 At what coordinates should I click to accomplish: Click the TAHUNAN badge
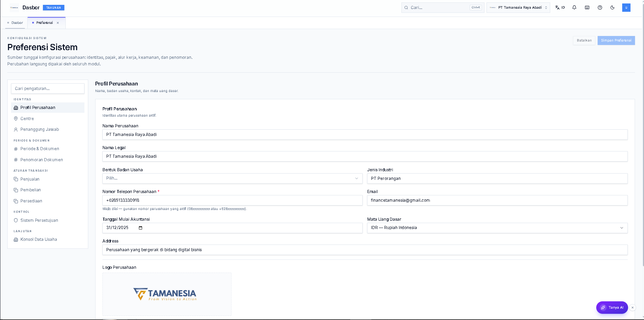54,8
